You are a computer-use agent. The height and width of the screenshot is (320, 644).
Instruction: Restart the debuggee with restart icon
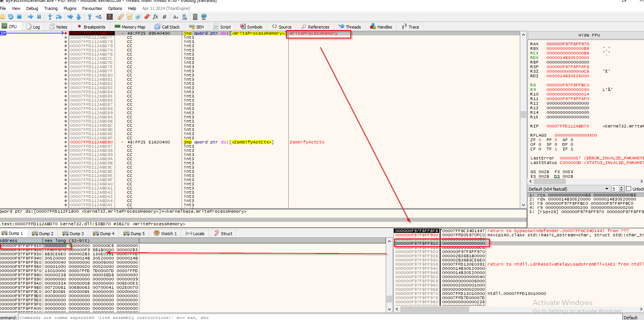click(x=11, y=17)
